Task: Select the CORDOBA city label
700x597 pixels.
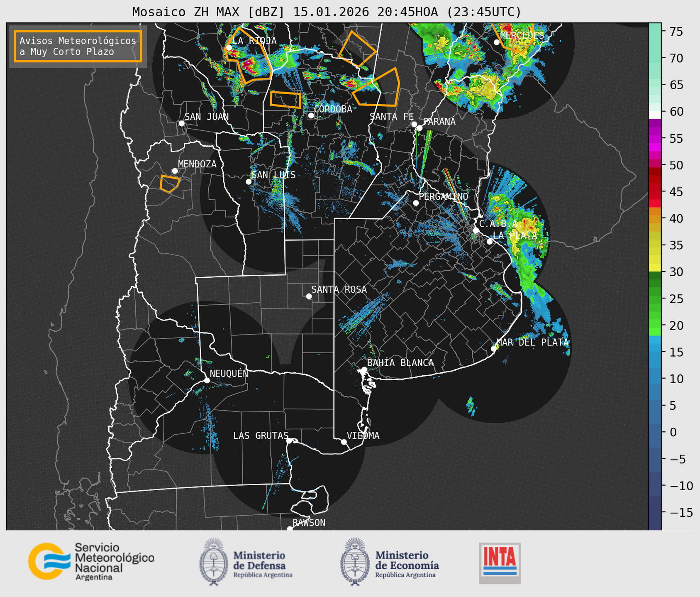Action: (x=333, y=109)
